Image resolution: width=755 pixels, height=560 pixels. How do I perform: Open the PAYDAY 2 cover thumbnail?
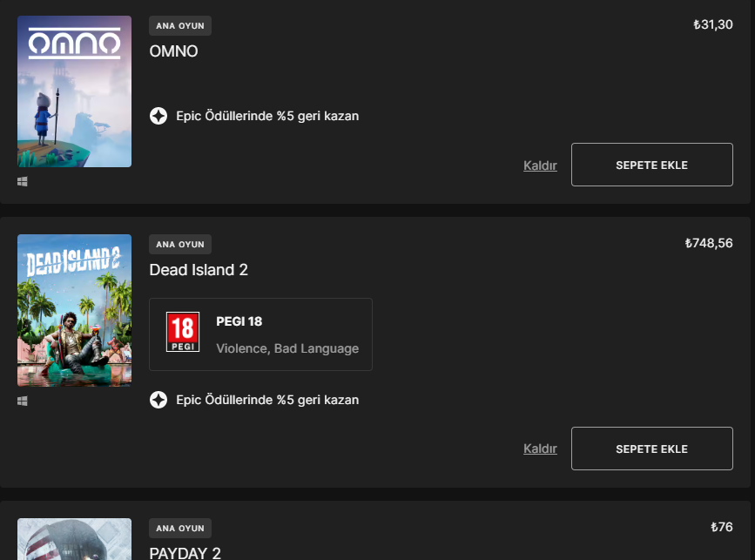[74, 539]
